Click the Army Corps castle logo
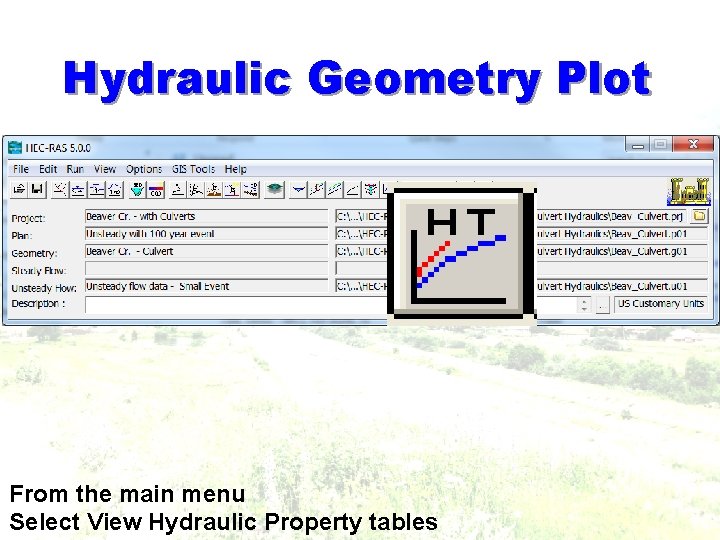The height and width of the screenshot is (540, 720). (x=689, y=191)
